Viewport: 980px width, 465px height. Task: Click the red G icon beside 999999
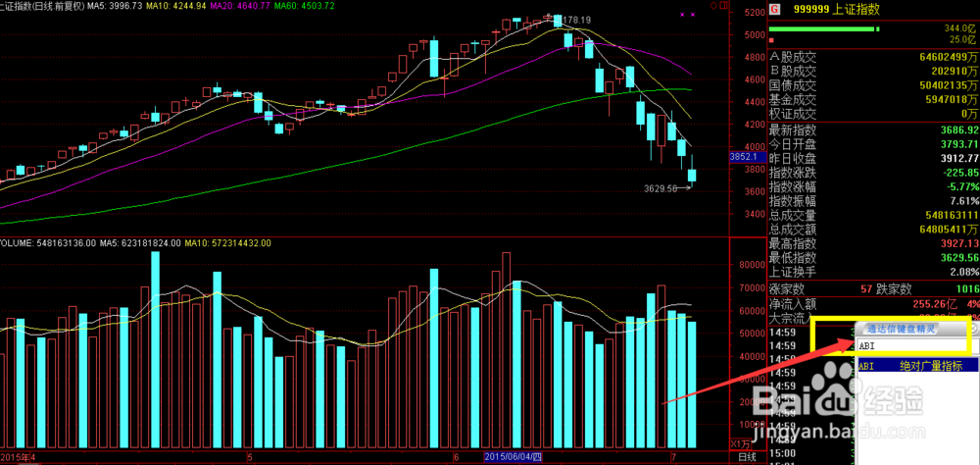click(x=774, y=10)
